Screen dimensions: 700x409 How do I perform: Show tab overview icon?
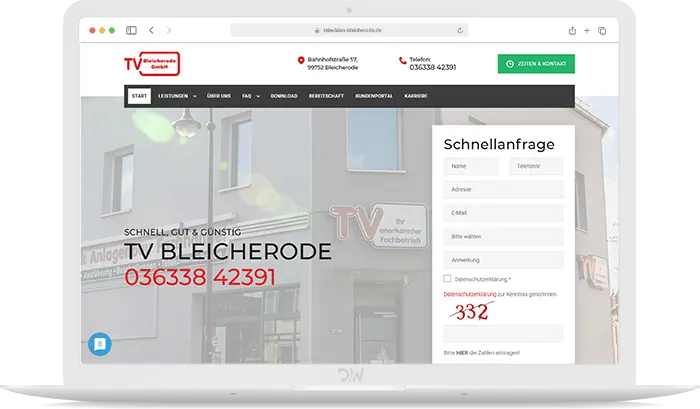(x=602, y=30)
